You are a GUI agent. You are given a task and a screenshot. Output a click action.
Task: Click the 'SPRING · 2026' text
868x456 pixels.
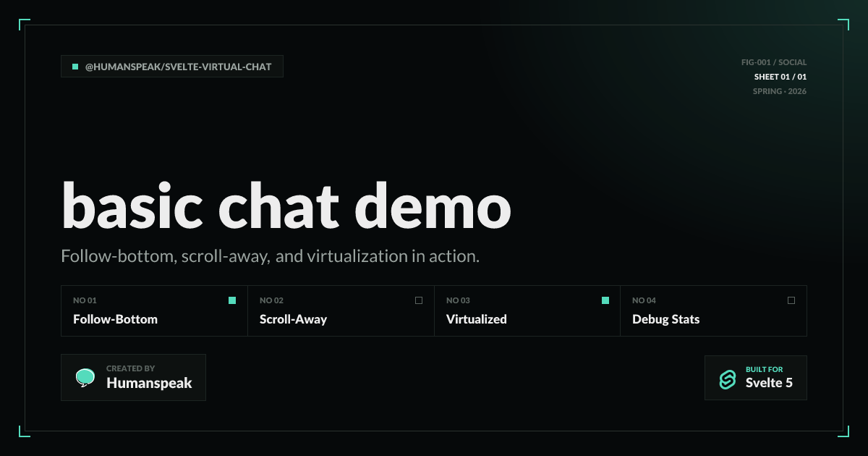tap(780, 91)
